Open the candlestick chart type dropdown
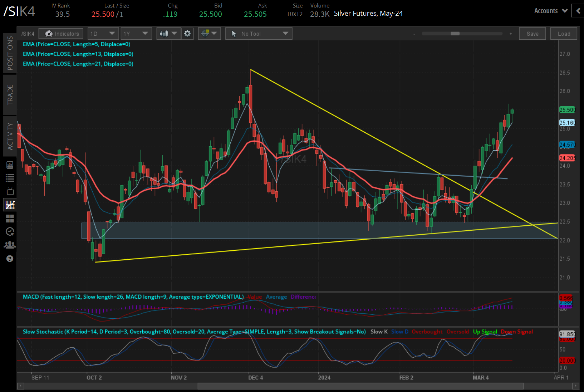 168,34
